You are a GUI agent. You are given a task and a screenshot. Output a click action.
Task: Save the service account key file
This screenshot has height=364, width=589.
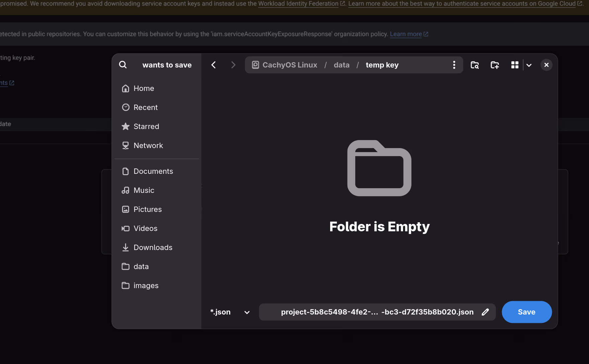(526, 312)
